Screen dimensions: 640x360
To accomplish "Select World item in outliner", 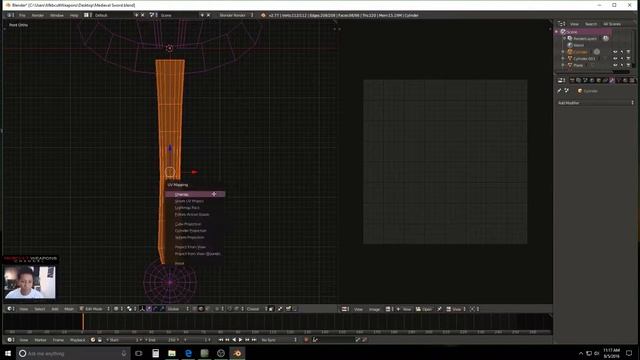I will click(578, 45).
